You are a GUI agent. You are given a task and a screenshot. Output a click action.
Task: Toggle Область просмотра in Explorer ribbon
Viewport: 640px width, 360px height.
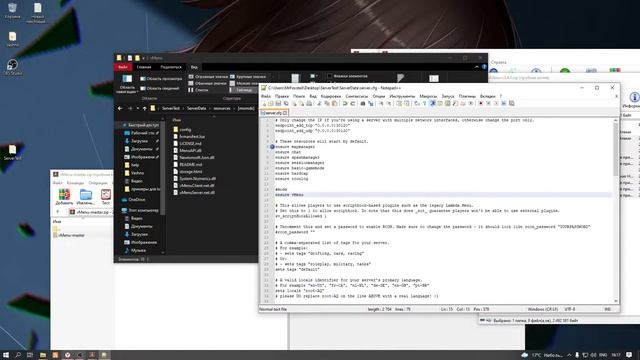coord(161,78)
